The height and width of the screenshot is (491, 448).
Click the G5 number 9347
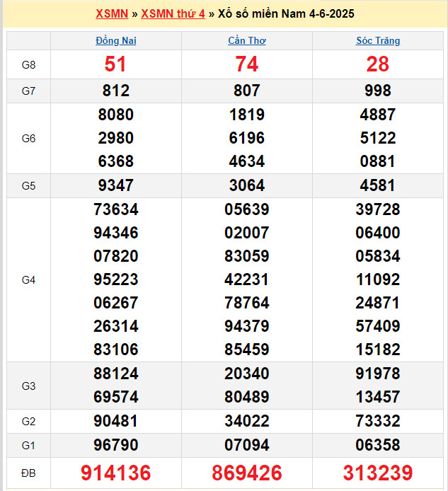click(116, 185)
